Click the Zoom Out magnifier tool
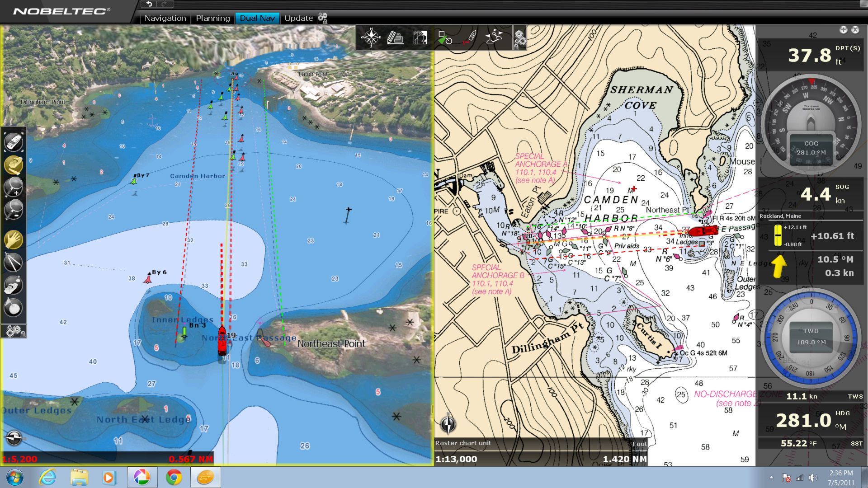868x488 pixels. 14,210
